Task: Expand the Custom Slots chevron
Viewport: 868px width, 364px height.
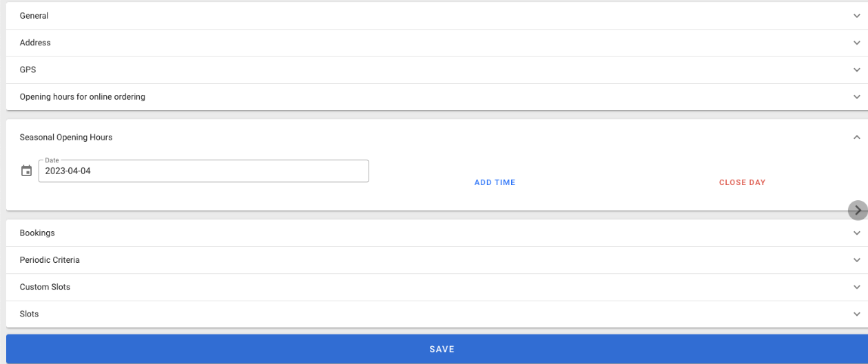Action: click(857, 287)
